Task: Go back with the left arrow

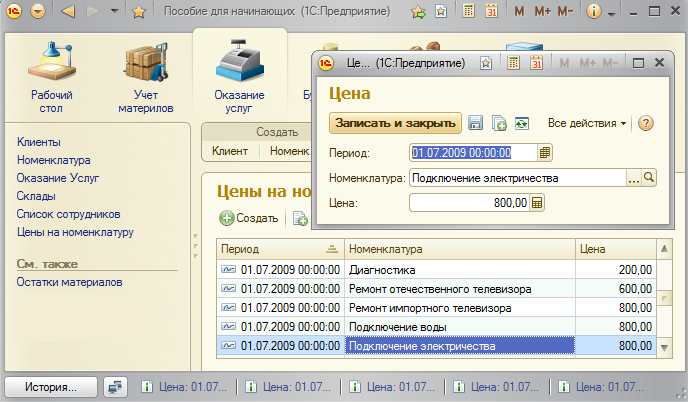Action: point(68,11)
